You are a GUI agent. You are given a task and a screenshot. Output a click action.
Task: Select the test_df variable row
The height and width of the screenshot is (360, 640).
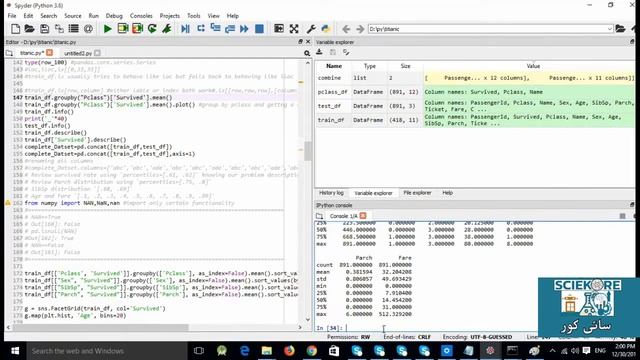tap(475, 106)
